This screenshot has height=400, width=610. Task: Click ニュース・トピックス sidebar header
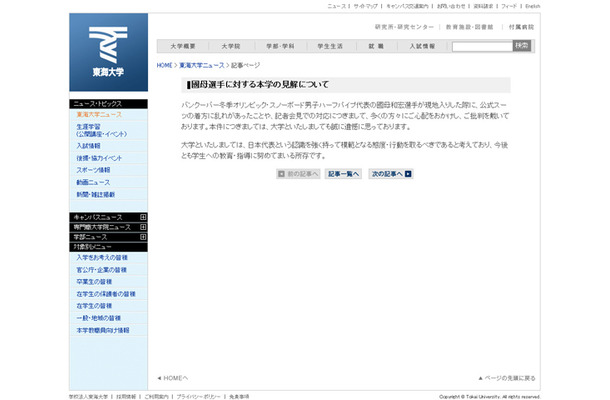[109, 104]
